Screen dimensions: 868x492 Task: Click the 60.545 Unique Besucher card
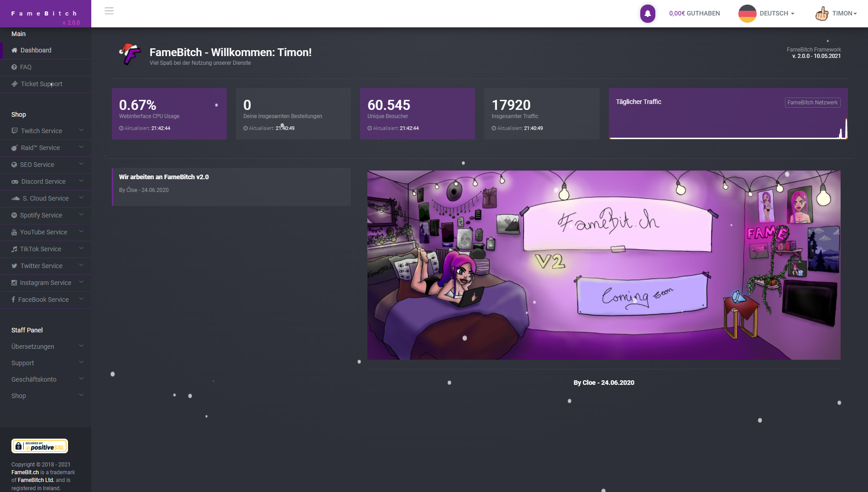[x=418, y=114]
